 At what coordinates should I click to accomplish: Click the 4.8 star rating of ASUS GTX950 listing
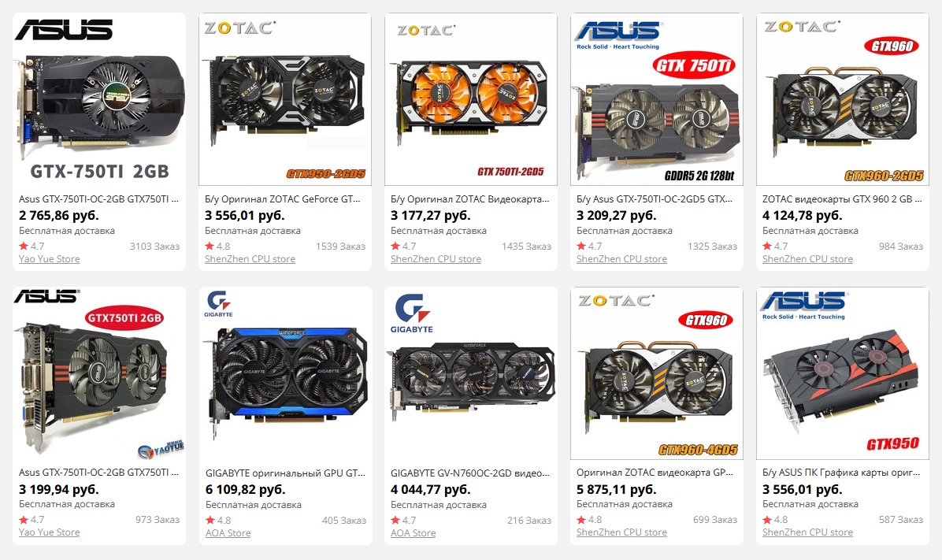pos(775,520)
